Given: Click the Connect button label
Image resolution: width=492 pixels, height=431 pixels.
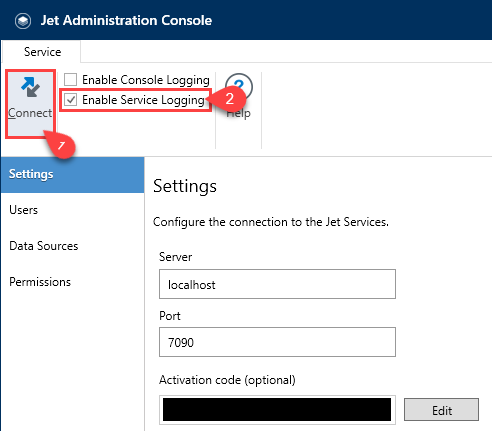Looking at the screenshot, I should [30, 113].
